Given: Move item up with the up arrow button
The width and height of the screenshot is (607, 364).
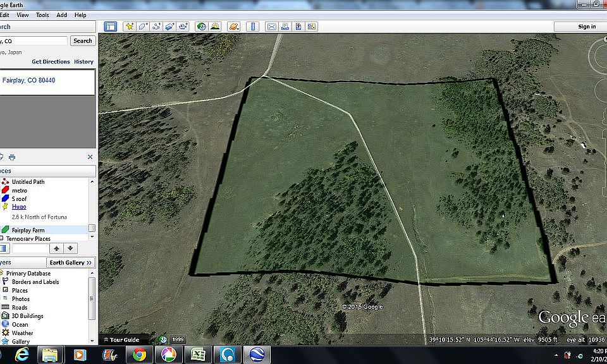Looking at the screenshot, I should 56,248.
